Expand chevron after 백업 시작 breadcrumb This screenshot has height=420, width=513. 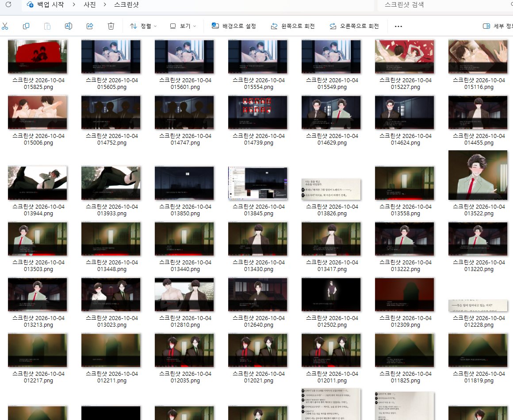tap(73, 4)
